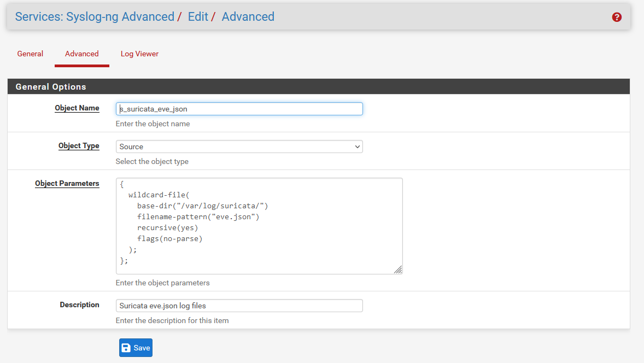Open the red help question mark icon
The width and height of the screenshot is (644, 363).
pyautogui.click(x=617, y=17)
